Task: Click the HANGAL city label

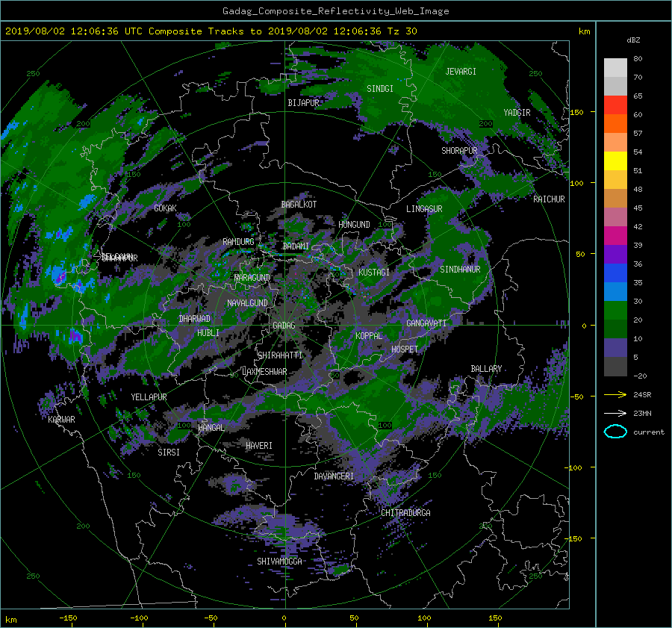Action: (211, 428)
